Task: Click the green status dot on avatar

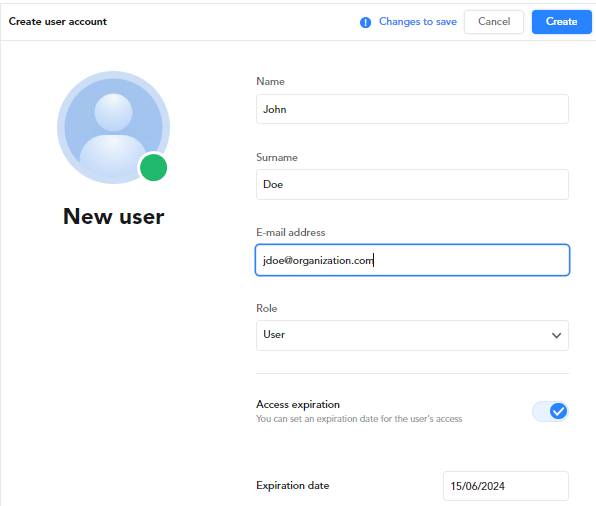Action: (154, 167)
